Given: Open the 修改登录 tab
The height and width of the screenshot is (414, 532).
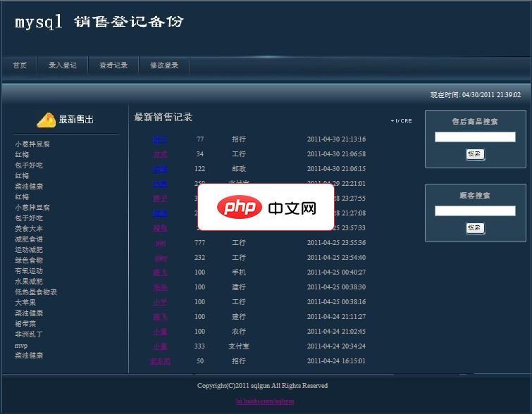Looking at the screenshot, I should 164,65.
